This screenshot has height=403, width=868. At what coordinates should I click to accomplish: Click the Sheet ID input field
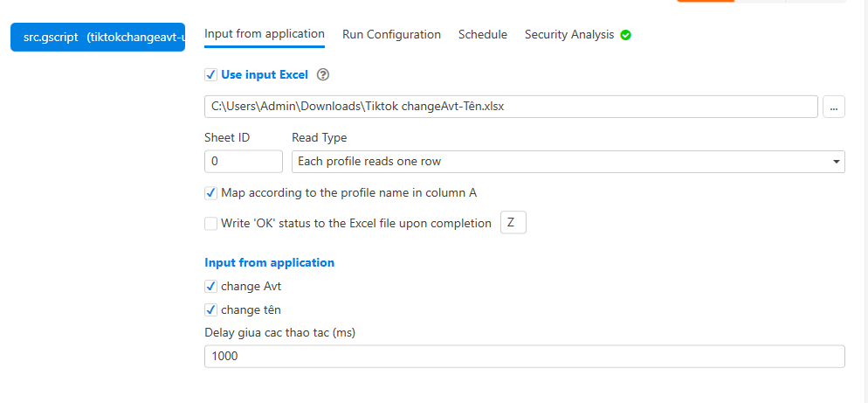click(x=243, y=162)
